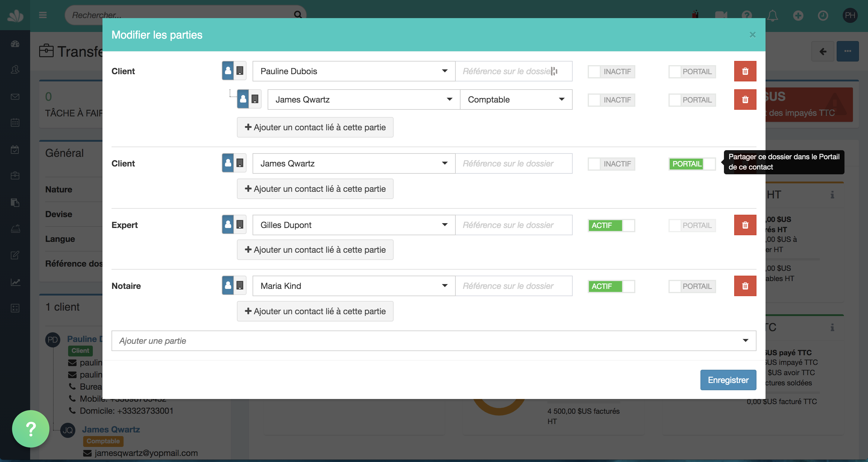Add linked contact under Client James Qwartz
Image resolution: width=868 pixels, height=462 pixels.
pos(315,188)
